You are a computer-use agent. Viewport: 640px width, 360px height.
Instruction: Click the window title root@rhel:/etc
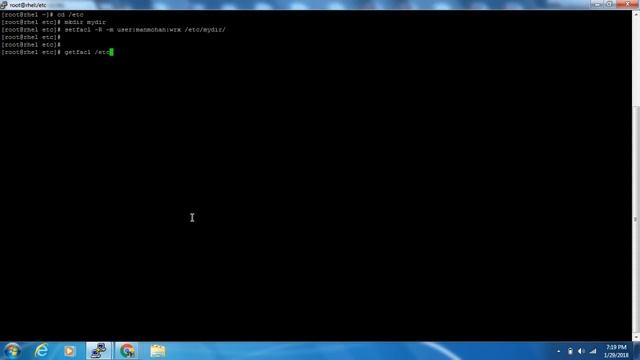click(28, 5)
